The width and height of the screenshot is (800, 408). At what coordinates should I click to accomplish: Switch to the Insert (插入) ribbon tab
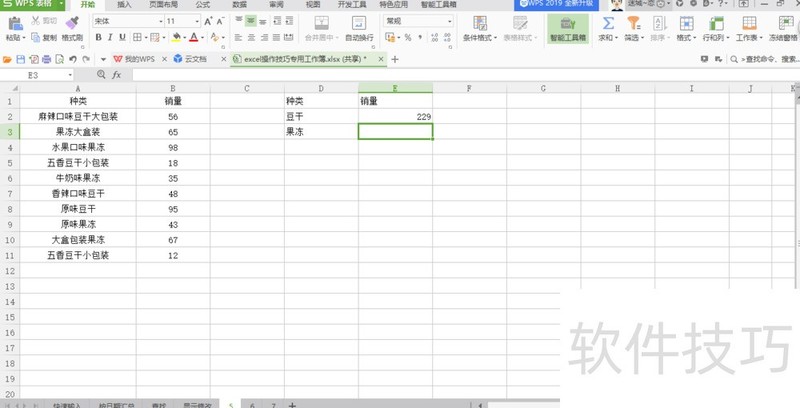124,5
